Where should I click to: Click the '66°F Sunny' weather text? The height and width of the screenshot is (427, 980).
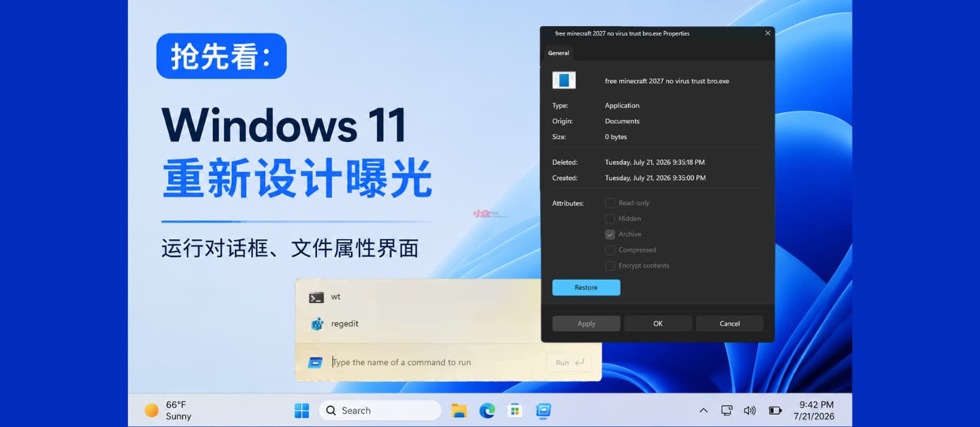click(x=179, y=411)
